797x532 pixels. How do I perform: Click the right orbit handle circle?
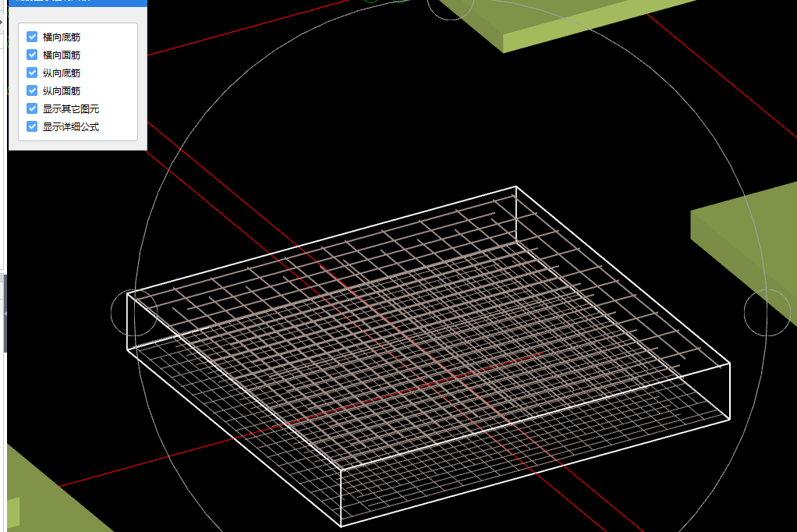[x=767, y=313]
